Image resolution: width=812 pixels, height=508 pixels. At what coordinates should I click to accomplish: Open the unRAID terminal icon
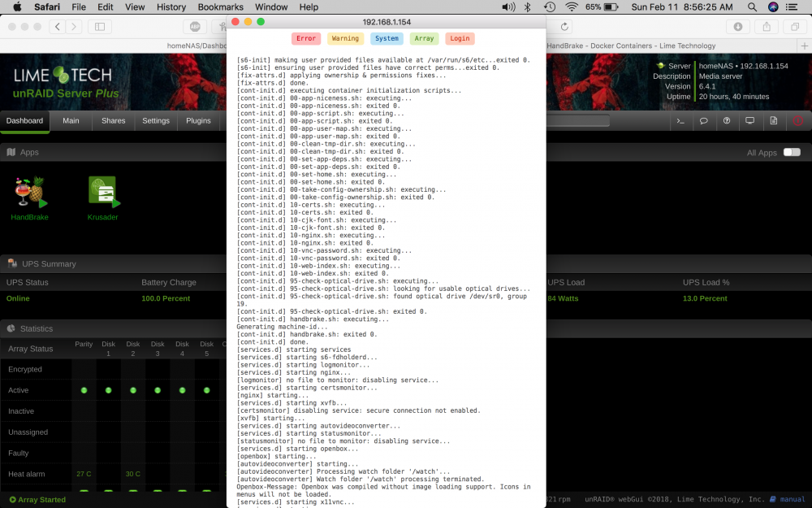tap(680, 121)
